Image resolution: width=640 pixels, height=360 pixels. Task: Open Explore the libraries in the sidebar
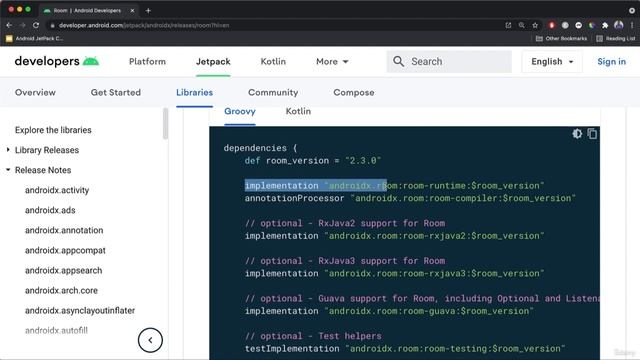click(53, 130)
